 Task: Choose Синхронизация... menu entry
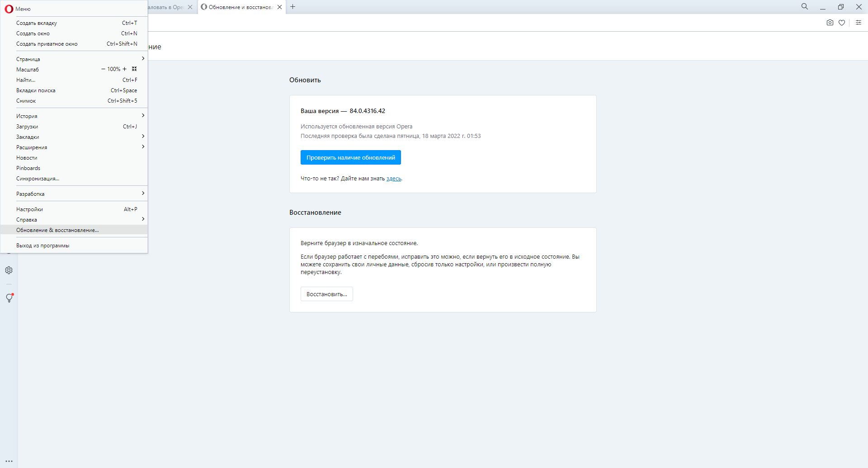pyautogui.click(x=74, y=178)
